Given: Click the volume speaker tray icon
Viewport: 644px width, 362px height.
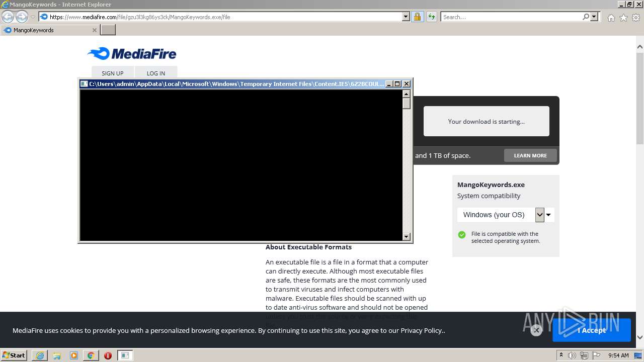Looking at the screenshot, I should 572,355.
